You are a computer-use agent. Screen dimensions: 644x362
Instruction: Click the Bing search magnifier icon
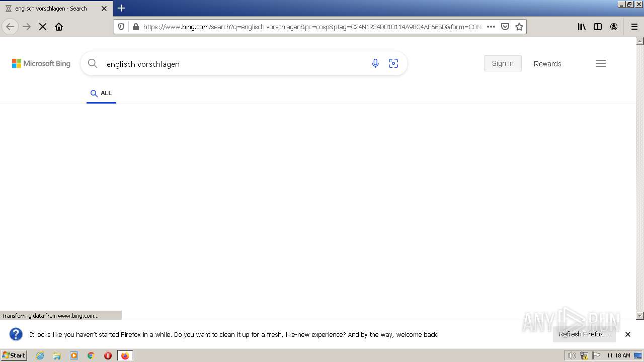(93, 63)
